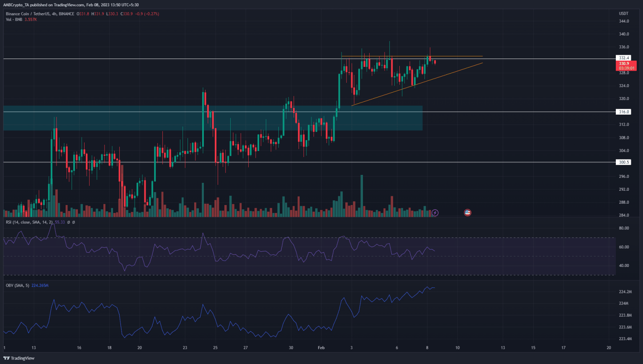Click the TradingView logo at bottom left

(19, 358)
